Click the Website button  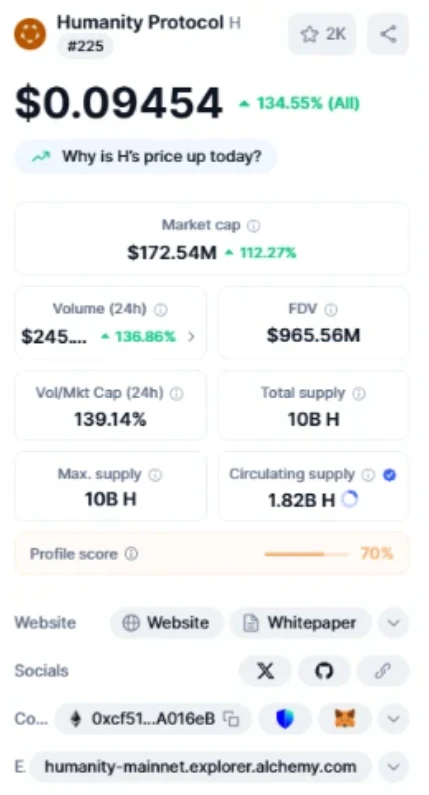(x=167, y=623)
